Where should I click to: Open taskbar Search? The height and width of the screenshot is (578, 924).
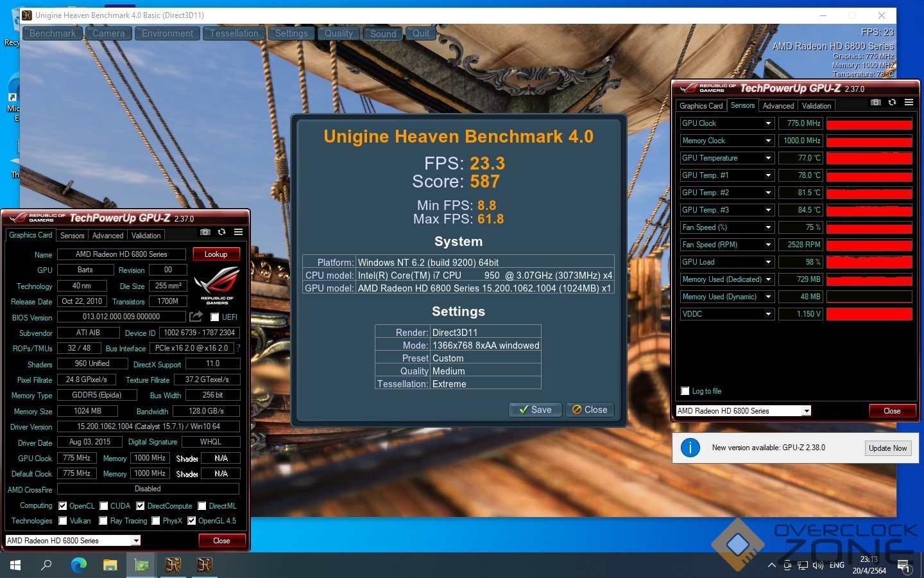coord(46,565)
